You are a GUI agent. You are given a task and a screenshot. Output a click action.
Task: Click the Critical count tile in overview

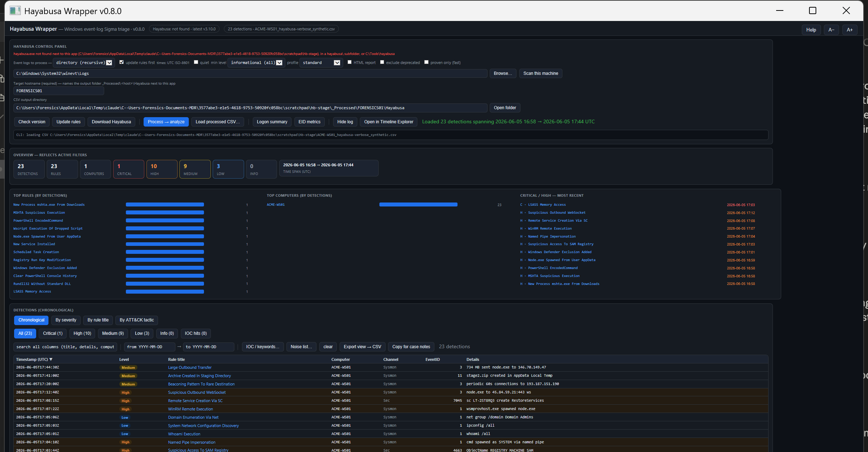click(128, 169)
